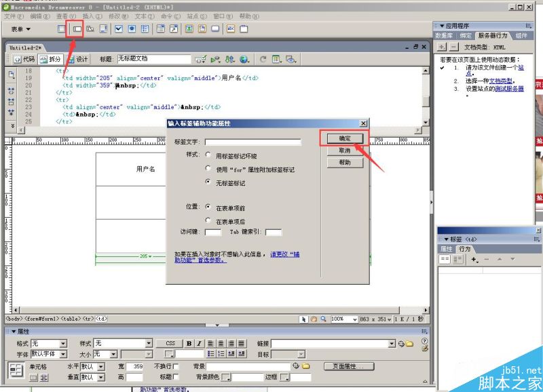Image resolution: width=543 pixels, height=392 pixels.
Task: Click the Visual Aids eye icon
Action: click(x=291, y=60)
